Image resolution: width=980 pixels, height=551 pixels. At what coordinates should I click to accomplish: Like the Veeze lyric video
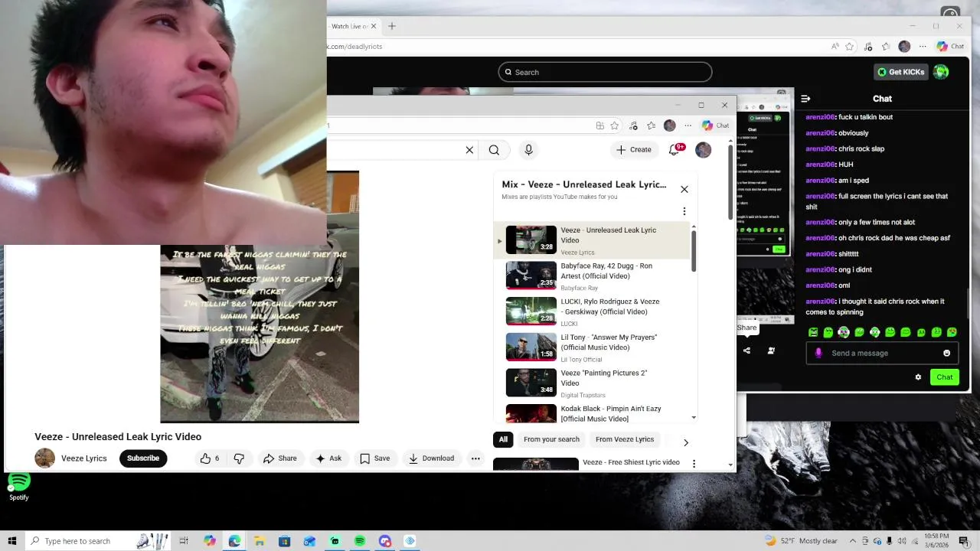(x=210, y=458)
